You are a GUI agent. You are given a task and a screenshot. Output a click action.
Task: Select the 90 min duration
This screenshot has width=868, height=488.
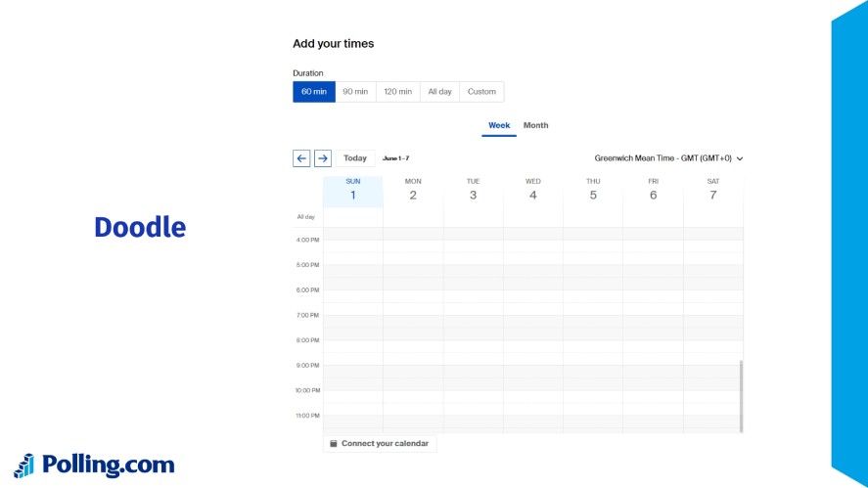pyautogui.click(x=355, y=92)
